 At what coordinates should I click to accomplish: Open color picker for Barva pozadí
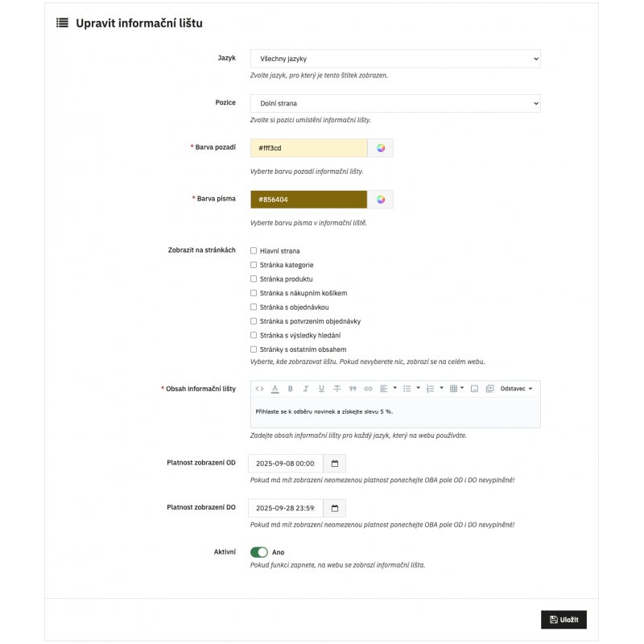[381, 148]
